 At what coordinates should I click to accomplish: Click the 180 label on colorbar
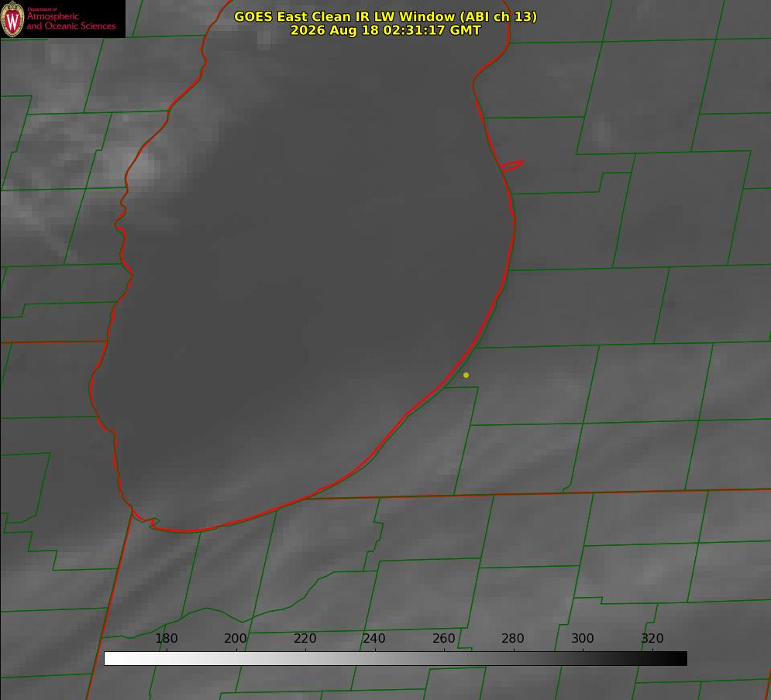166,638
